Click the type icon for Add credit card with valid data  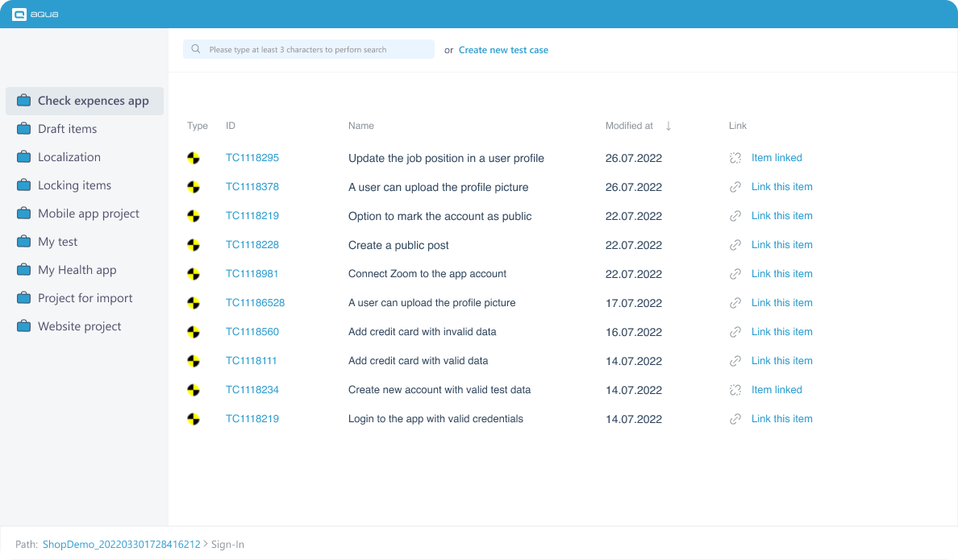(194, 360)
